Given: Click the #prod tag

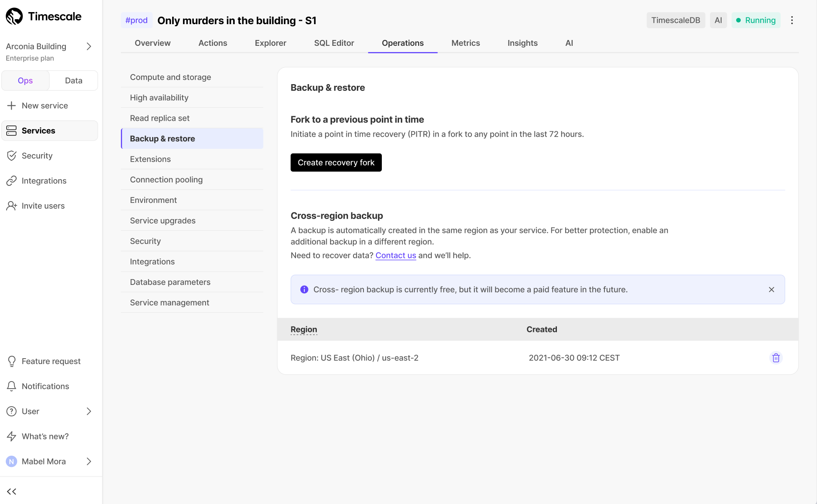Looking at the screenshot, I should (137, 20).
